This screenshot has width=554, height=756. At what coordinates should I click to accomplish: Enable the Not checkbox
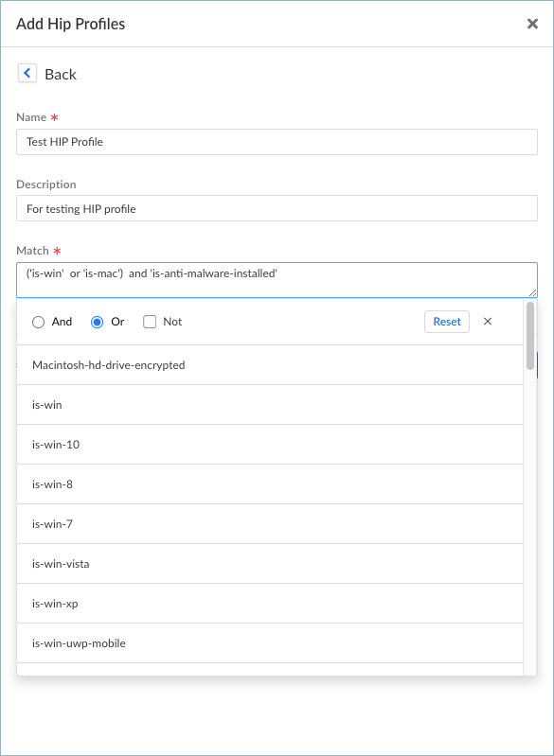tap(150, 322)
